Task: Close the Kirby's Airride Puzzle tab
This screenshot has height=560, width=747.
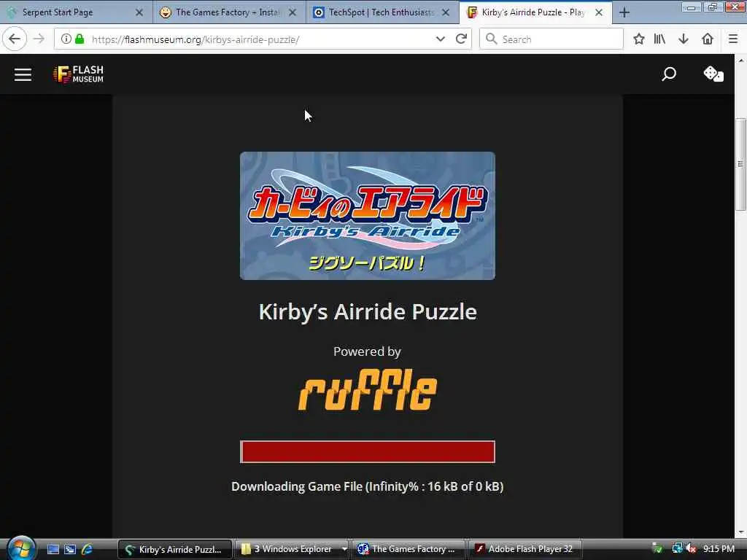Action: 599,12
